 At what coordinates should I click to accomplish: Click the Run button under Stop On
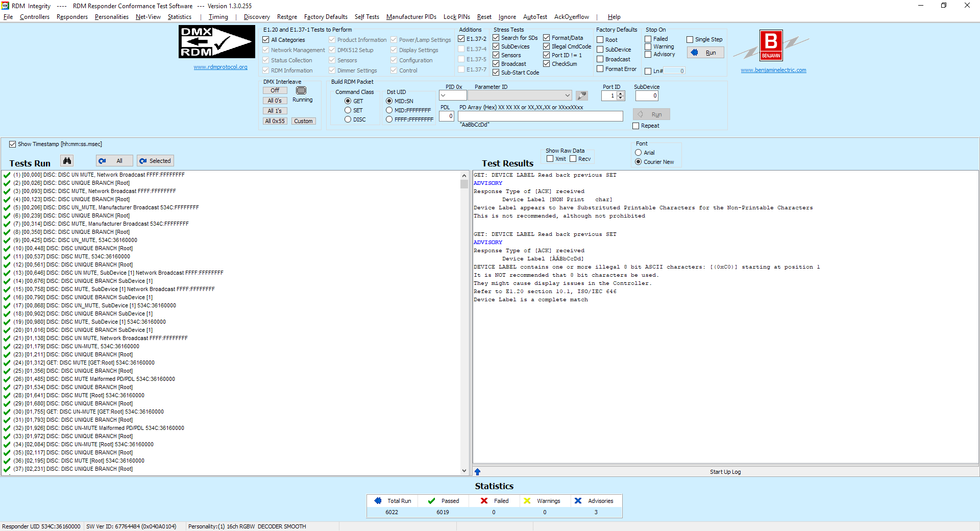click(705, 53)
